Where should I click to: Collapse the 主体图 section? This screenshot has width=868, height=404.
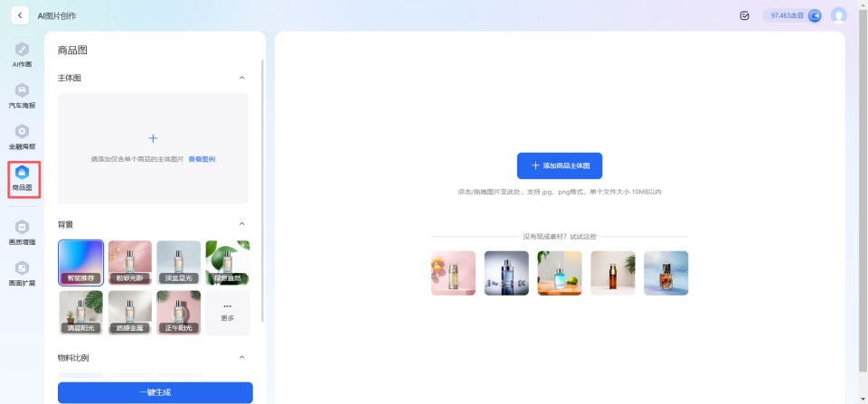click(241, 79)
